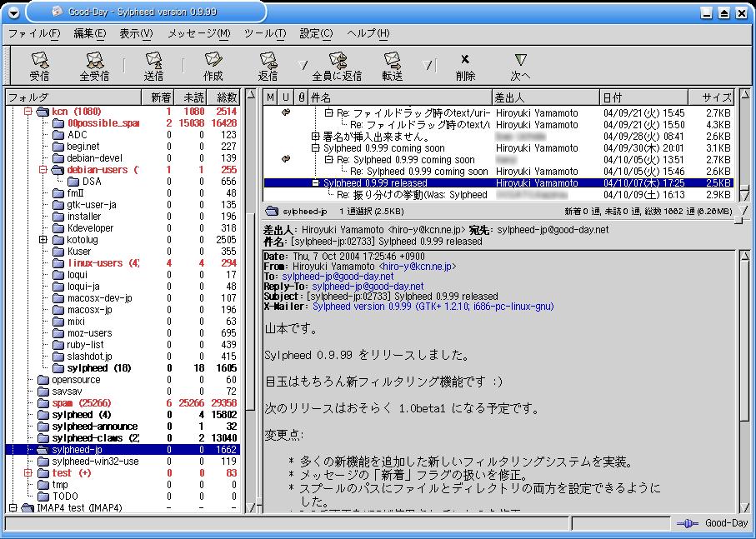The height and width of the screenshot is (539, 756).
Task: Open the dropdown arrow next to 転送
Action: pyautogui.click(x=427, y=65)
